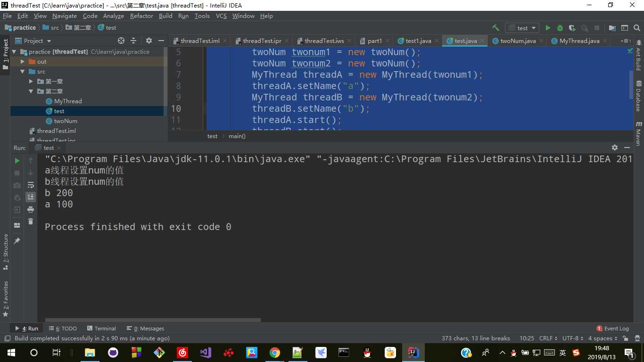Image resolution: width=644 pixels, height=362 pixels.
Task: Click Collapse All icon in Project panel
Action: click(133, 41)
